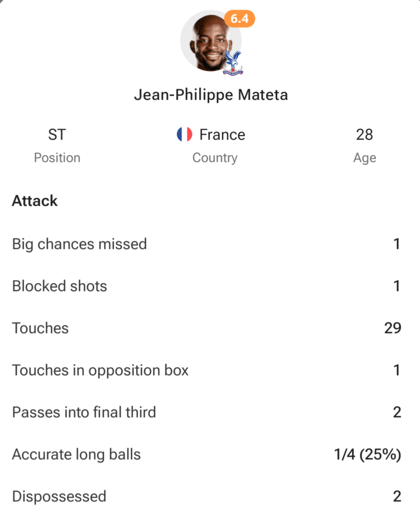Open Jean-Philippe Mateta player name

211,95
